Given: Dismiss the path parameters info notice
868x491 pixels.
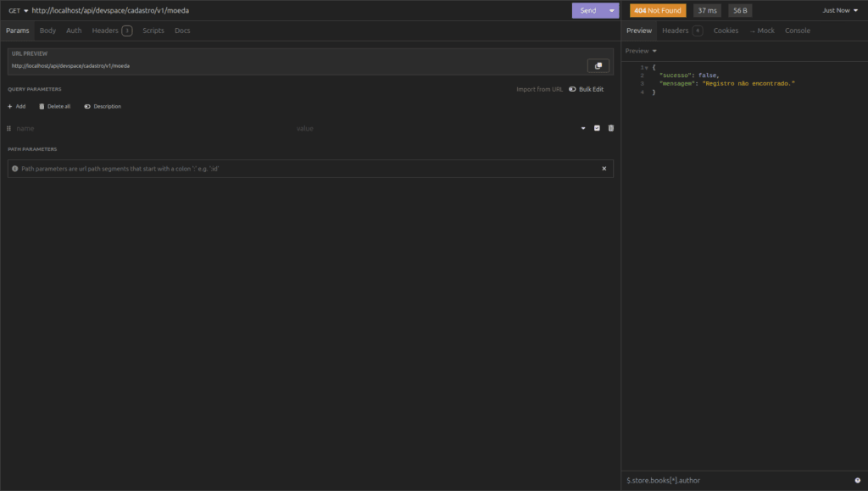Looking at the screenshot, I should pyautogui.click(x=604, y=169).
